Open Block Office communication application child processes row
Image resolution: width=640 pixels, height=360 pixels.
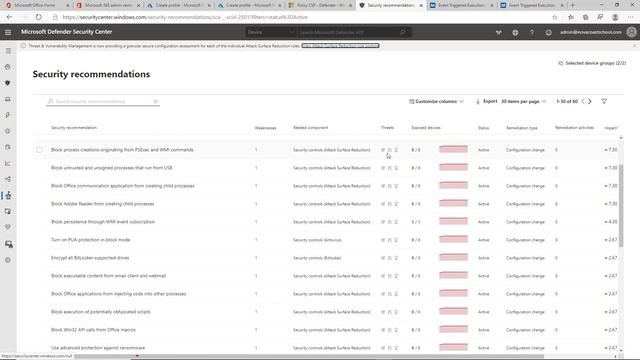tap(122, 186)
